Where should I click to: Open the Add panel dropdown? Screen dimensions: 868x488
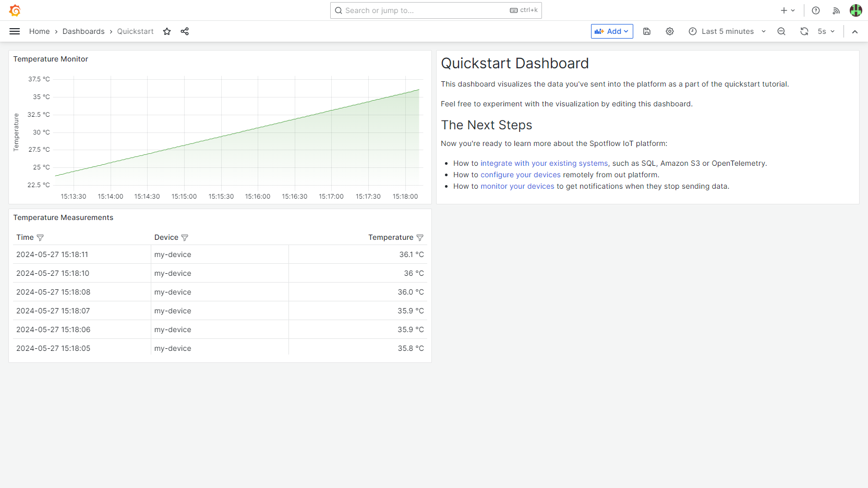pyautogui.click(x=612, y=31)
